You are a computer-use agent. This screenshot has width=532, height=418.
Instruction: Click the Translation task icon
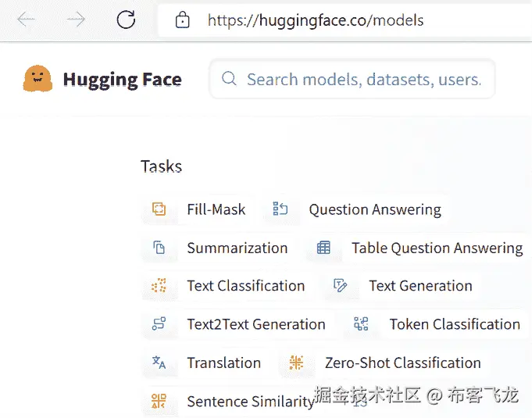point(159,363)
